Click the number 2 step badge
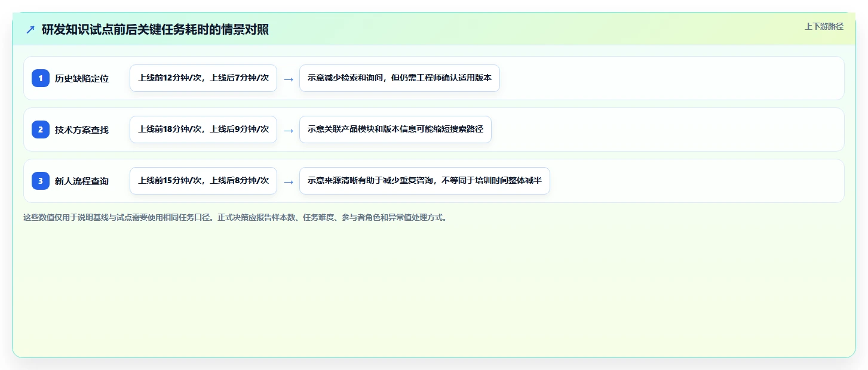The width and height of the screenshot is (868, 370). point(41,129)
